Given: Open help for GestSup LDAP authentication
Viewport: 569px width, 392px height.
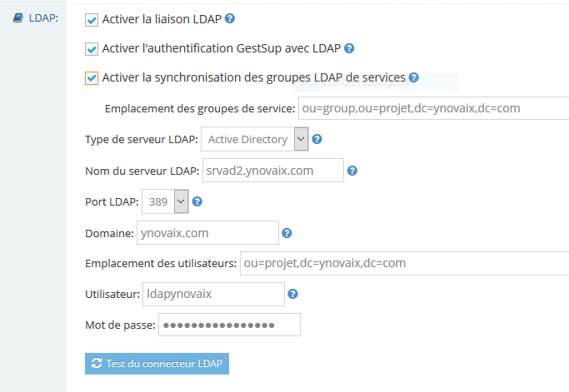Looking at the screenshot, I should 349,48.
